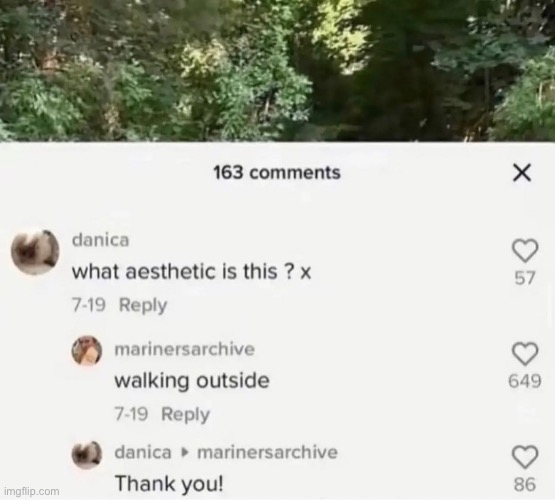The height and width of the screenshot is (500, 555).
Task: Open the marinersarchive username above 'walking outside'
Action: [x=184, y=349]
